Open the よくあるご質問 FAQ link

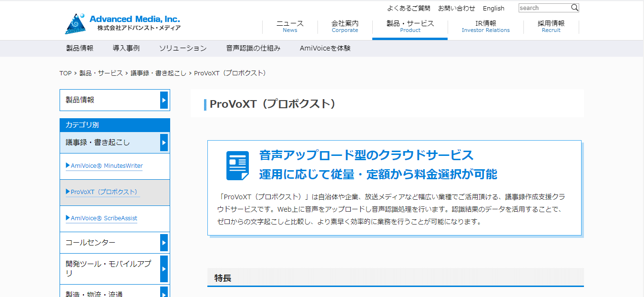(409, 8)
